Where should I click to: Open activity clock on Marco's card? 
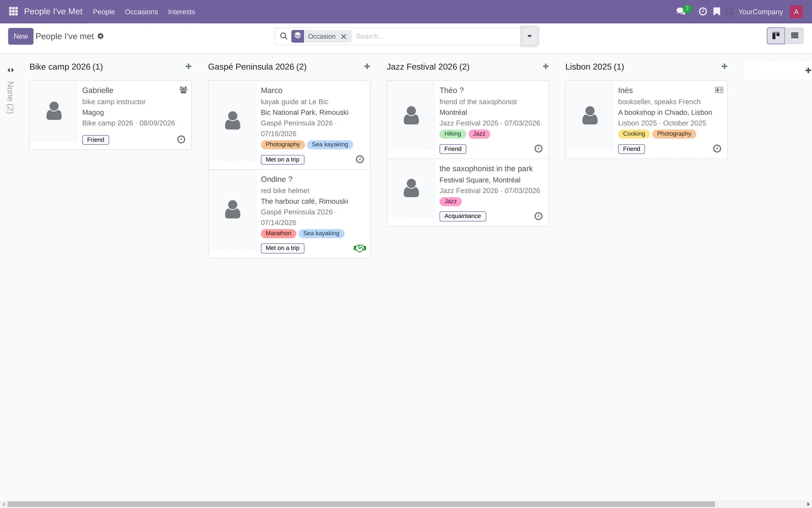click(360, 160)
